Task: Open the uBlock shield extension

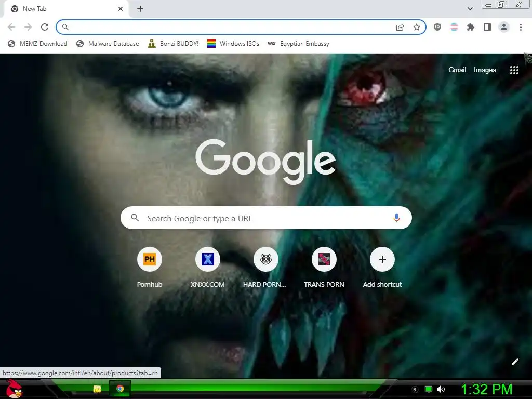Action: 437,27
